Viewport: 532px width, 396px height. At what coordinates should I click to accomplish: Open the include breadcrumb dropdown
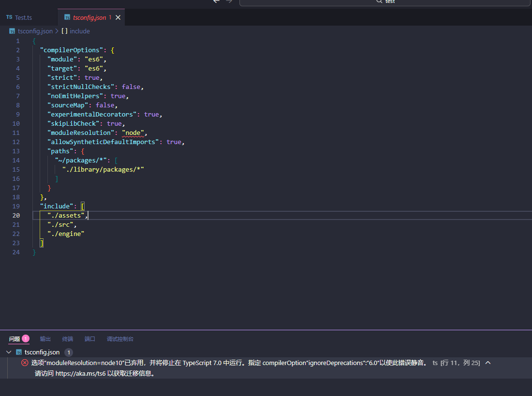tap(80, 31)
